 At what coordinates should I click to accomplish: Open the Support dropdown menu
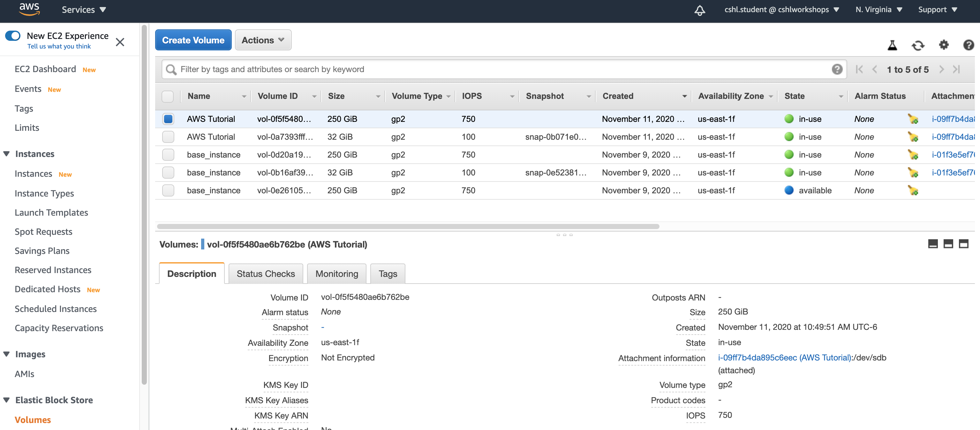pos(938,10)
